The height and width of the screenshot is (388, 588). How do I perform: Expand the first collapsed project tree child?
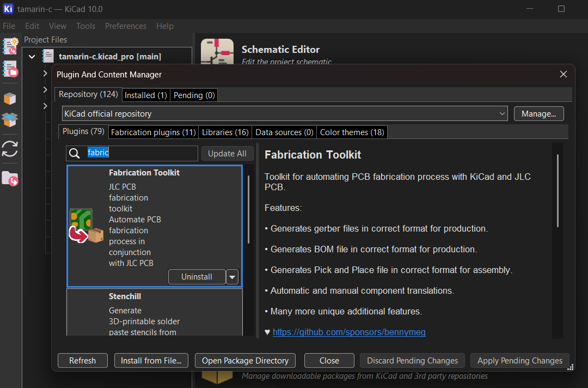[45, 73]
